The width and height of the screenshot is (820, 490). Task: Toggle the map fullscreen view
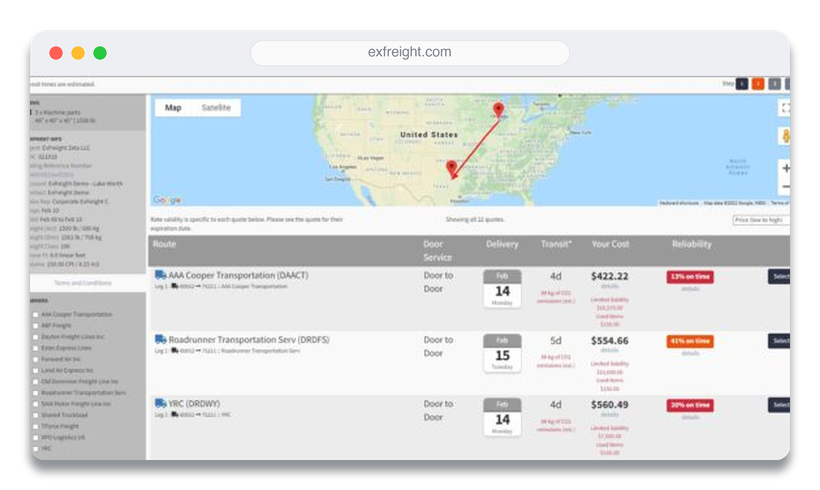(x=785, y=108)
